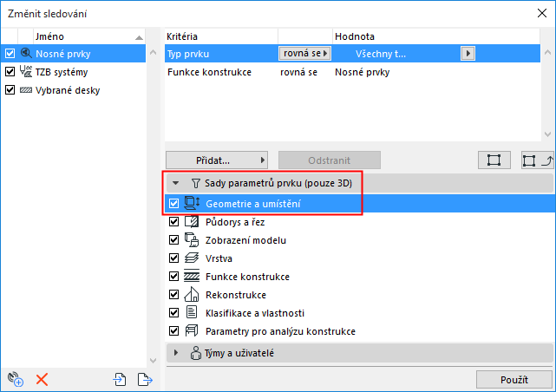556x392 pixels.
Task: Click the import rules icon
Action: tap(120, 379)
